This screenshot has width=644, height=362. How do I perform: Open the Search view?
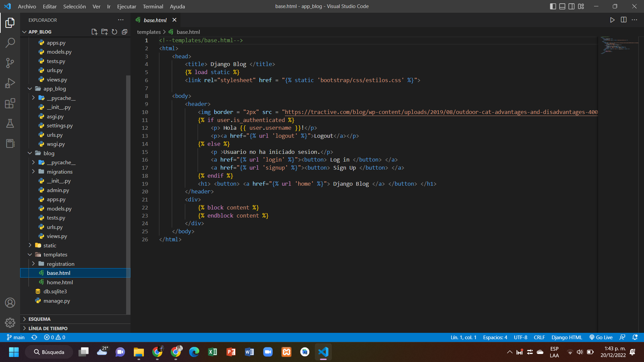point(10,43)
